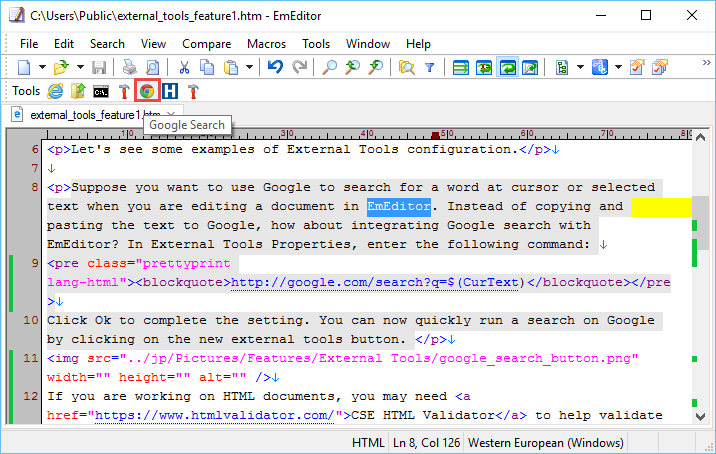Open the Tools menu
This screenshot has width=716, height=454.
(316, 44)
